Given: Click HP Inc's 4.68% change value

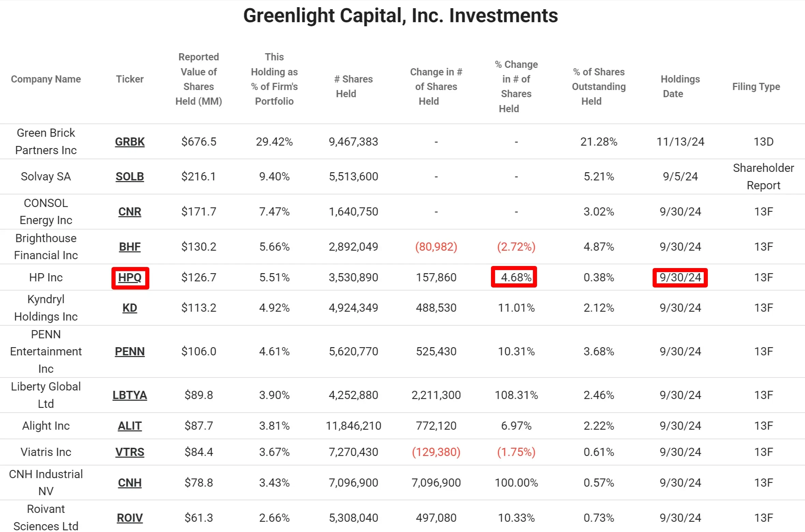Looking at the screenshot, I should coord(516,277).
